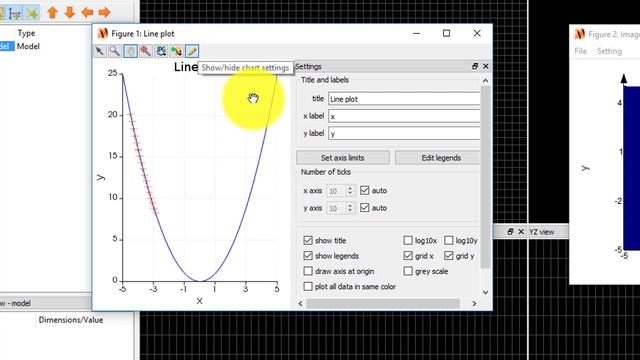Enable plot all data in same color
Image resolution: width=640 pixels, height=360 pixels.
tap(308, 287)
